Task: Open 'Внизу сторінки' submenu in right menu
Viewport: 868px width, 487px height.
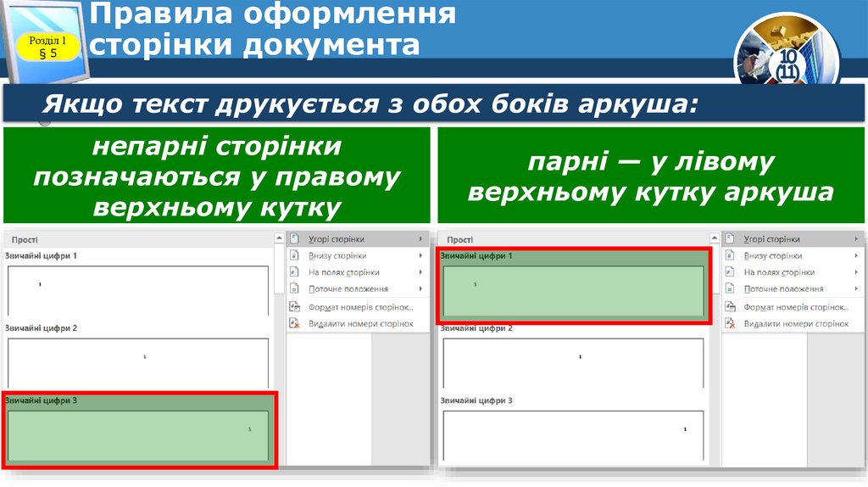Action: 793,255
